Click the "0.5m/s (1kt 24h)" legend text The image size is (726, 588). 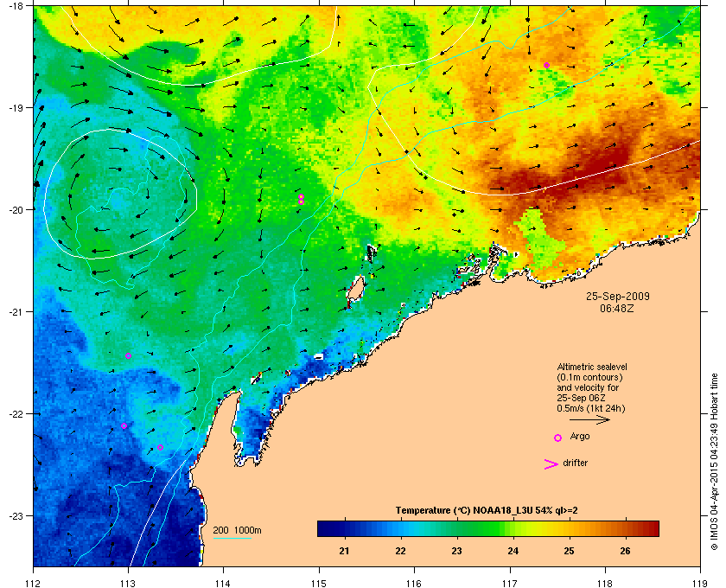591,409
